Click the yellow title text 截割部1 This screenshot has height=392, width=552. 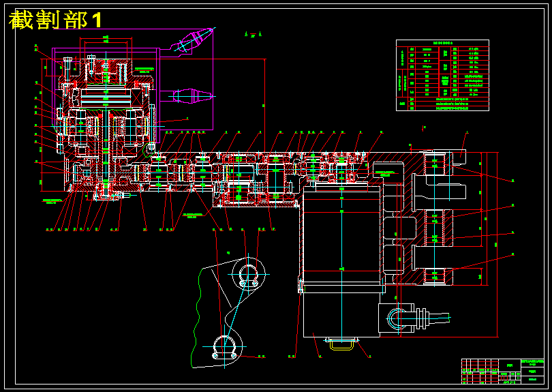coord(55,20)
